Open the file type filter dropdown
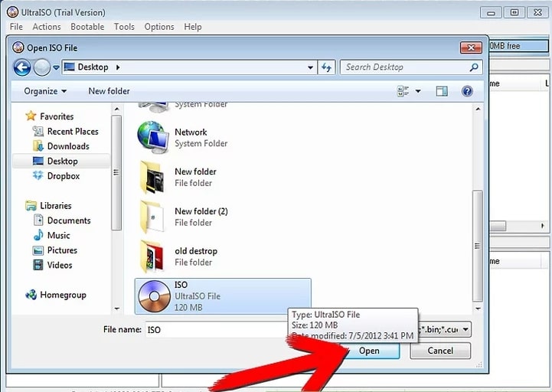Image resolution: width=552 pixels, height=392 pixels. [x=465, y=330]
